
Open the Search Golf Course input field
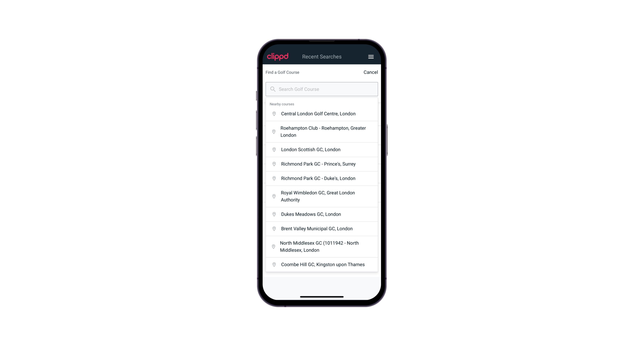pos(322,89)
